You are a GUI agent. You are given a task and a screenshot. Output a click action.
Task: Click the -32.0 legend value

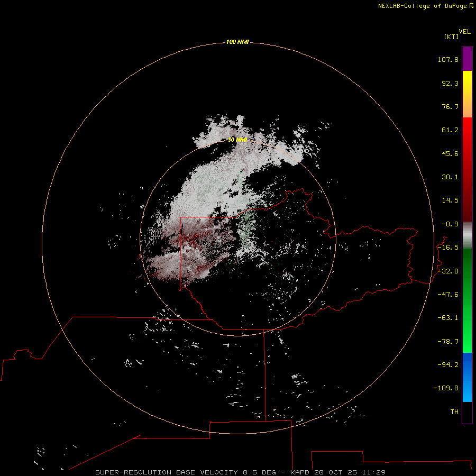coord(448,271)
